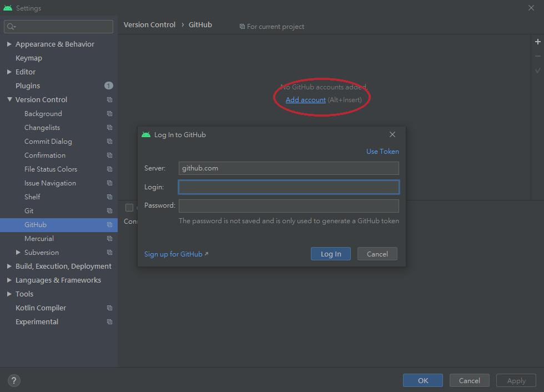Click project-level icon beside Commit Dialog
Screen dimensions: 544x392
coord(109,141)
